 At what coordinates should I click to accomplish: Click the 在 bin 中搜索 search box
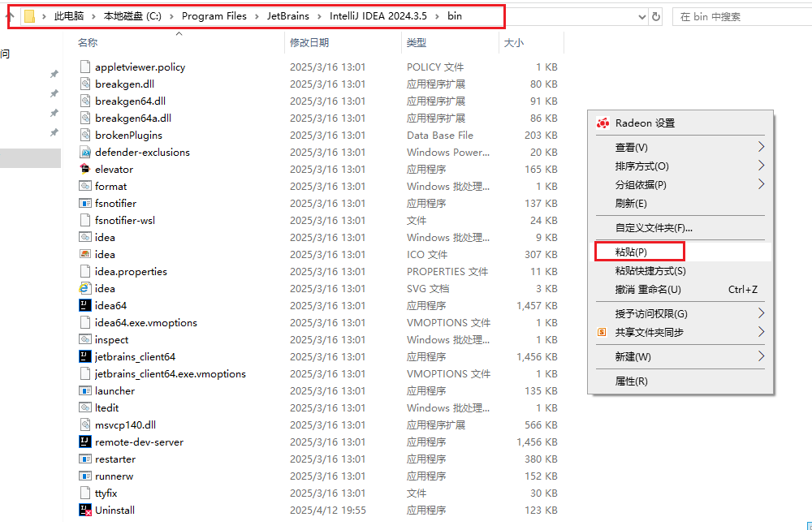coord(742,16)
